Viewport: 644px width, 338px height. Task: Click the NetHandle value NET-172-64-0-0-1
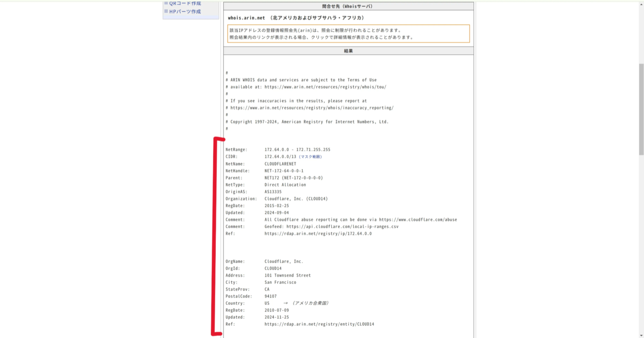tap(284, 170)
